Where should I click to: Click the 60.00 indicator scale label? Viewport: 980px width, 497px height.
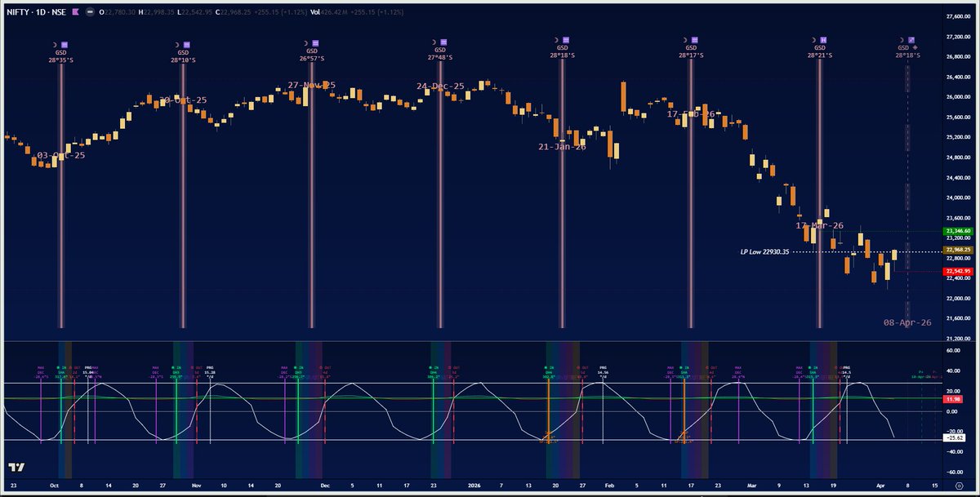952,350
